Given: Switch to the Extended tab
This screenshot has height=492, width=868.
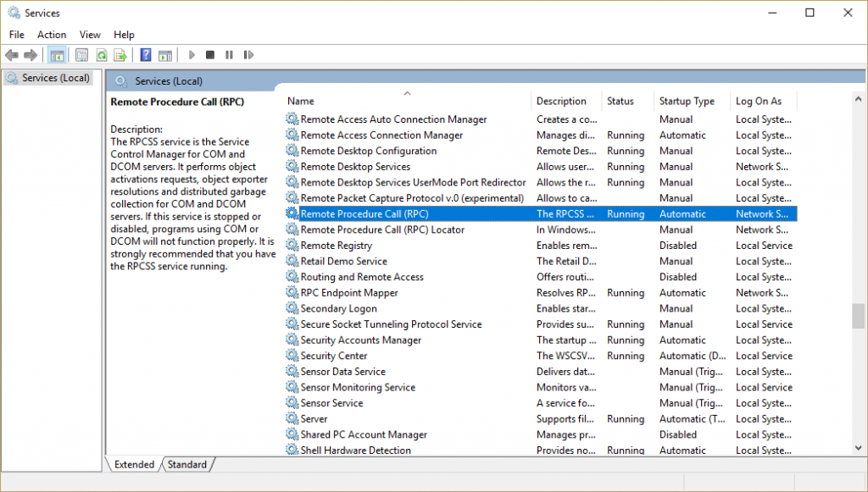Looking at the screenshot, I should (134, 464).
